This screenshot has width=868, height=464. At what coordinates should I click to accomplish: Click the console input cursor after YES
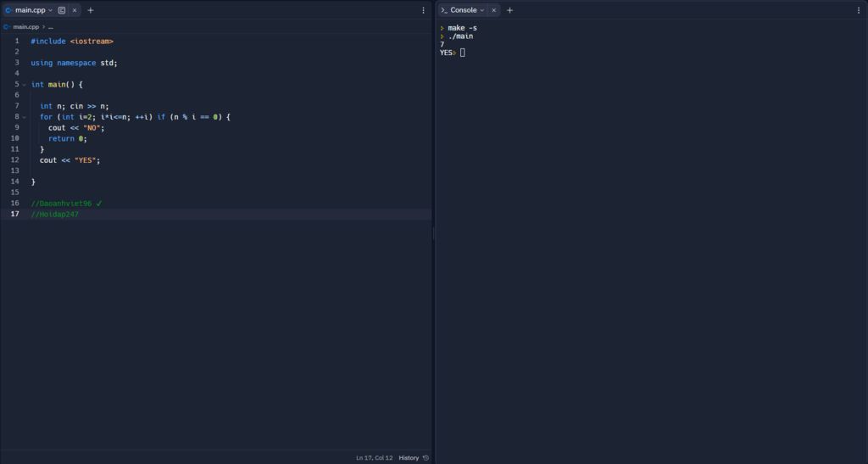coord(462,53)
